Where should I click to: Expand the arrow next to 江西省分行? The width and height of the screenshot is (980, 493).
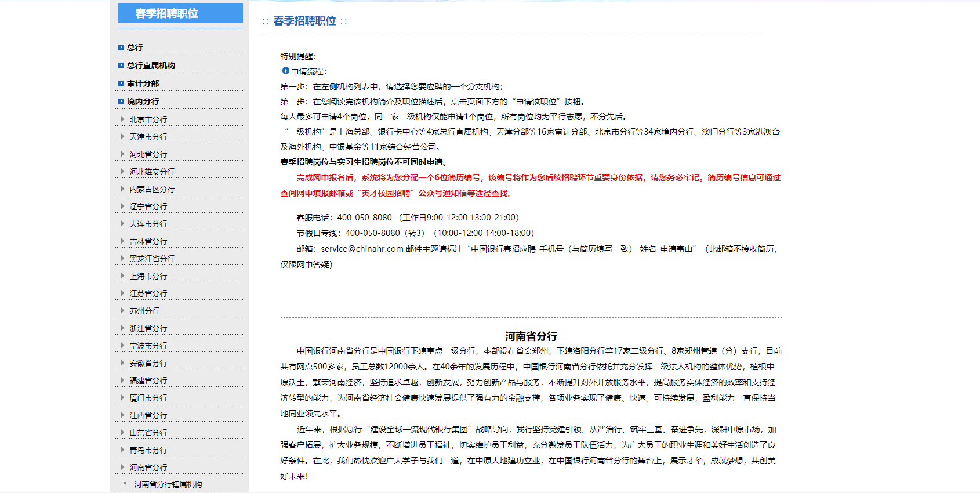point(122,415)
